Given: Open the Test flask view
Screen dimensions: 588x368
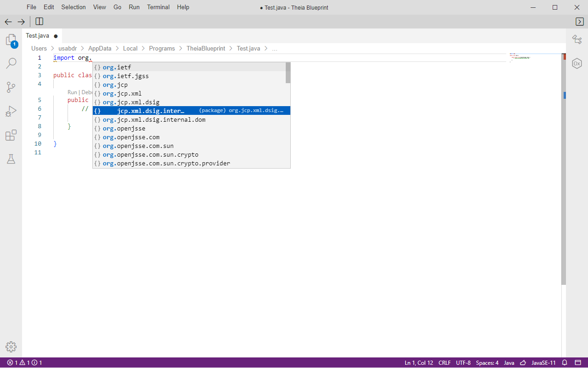Looking at the screenshot, I should point(11,159).
